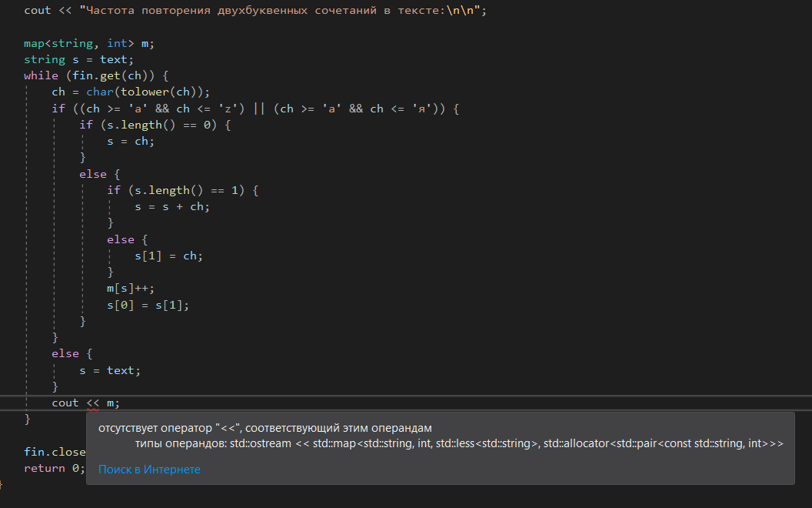Viewport: 812px width, 508px height.
Task: Click the "s[1] = ch;" statement
Action: 169,256
